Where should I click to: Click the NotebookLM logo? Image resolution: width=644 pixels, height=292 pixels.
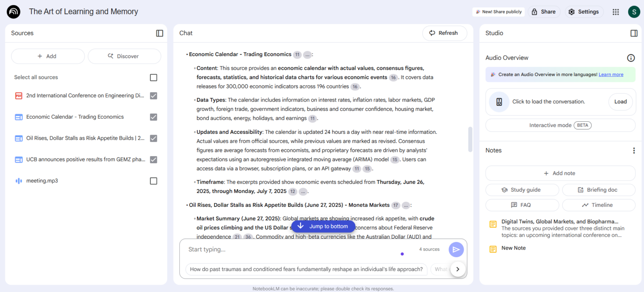point(13,12)
